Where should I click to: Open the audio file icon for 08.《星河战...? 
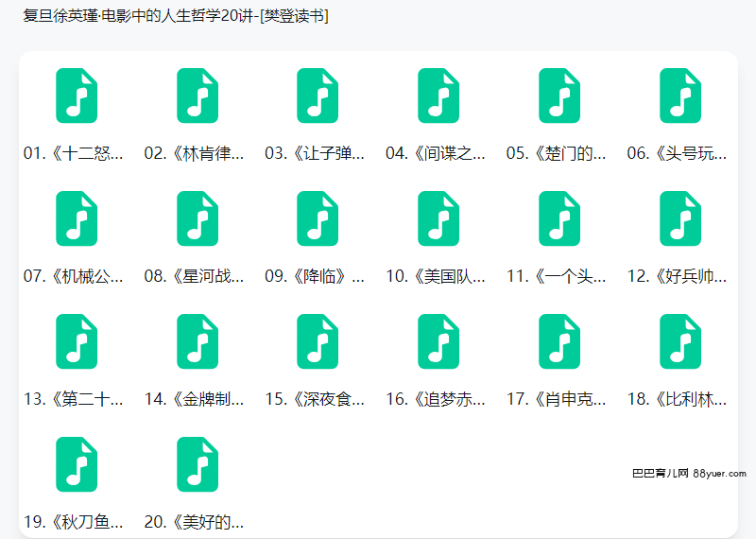198,218
